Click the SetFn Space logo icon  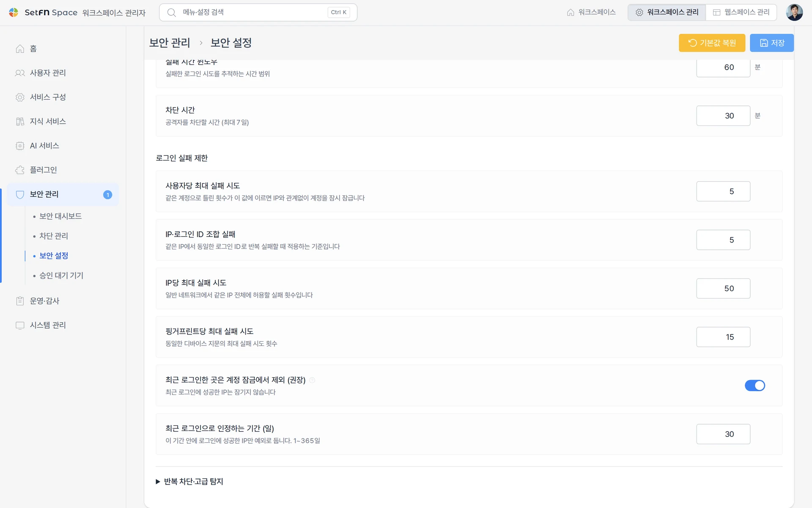14,12
